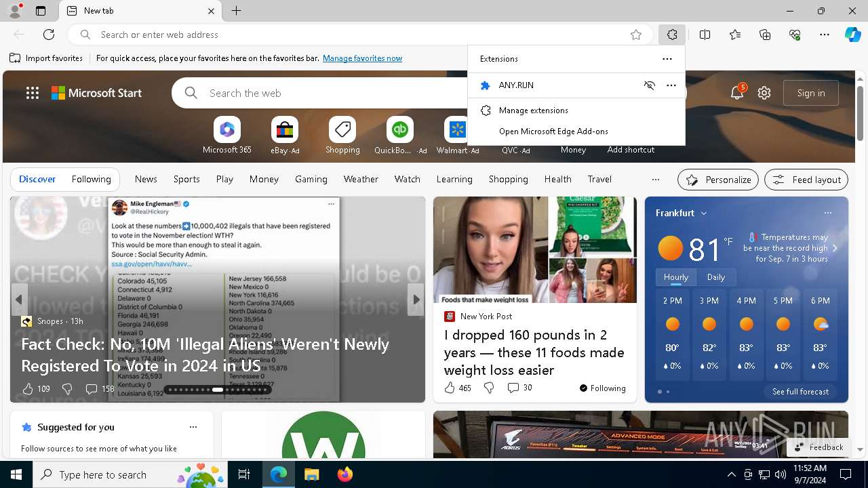Image resolution: width=868 pixels, height=488 pixels.
Task: Open QuickBooks shortcut tile
Action: (x=400, y=136)
